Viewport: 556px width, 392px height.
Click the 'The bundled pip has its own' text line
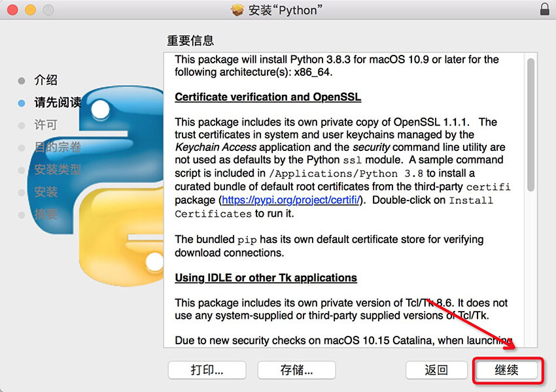[329, 240]
